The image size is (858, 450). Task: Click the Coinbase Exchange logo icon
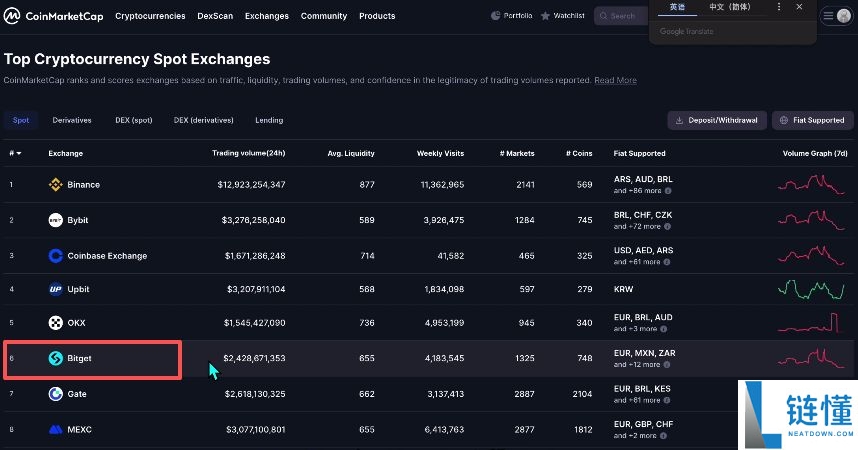point(55,256)
